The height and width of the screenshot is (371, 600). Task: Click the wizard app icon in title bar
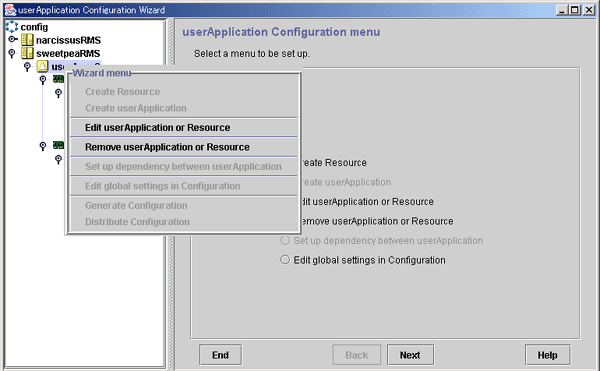(10, 10)
